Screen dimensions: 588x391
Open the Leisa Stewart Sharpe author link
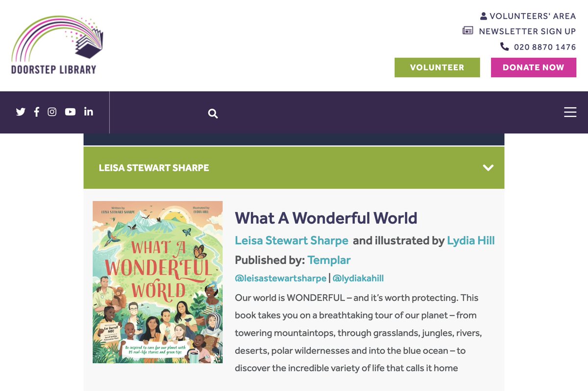[292, 240]
